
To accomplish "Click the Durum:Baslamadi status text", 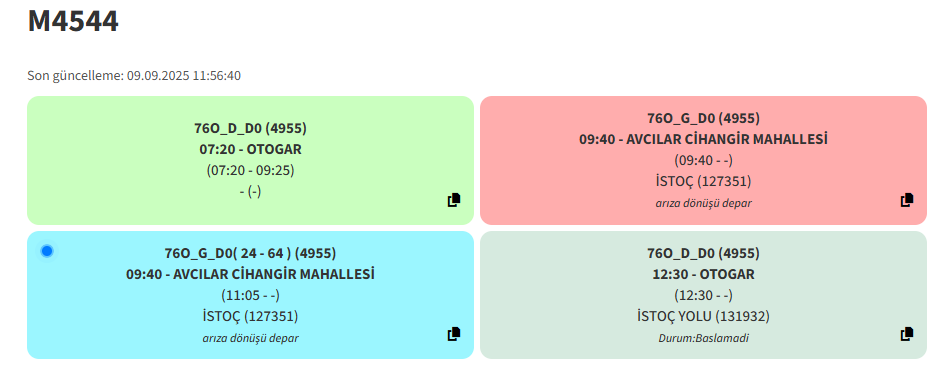I will [x=703, y=338].
